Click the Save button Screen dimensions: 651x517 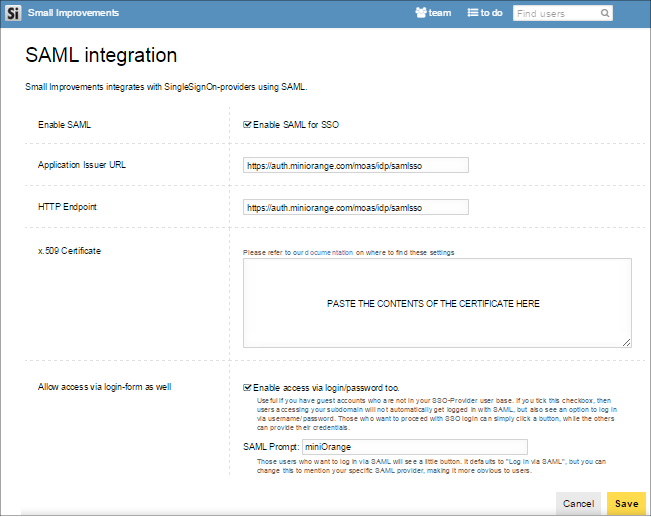[627, 504]
